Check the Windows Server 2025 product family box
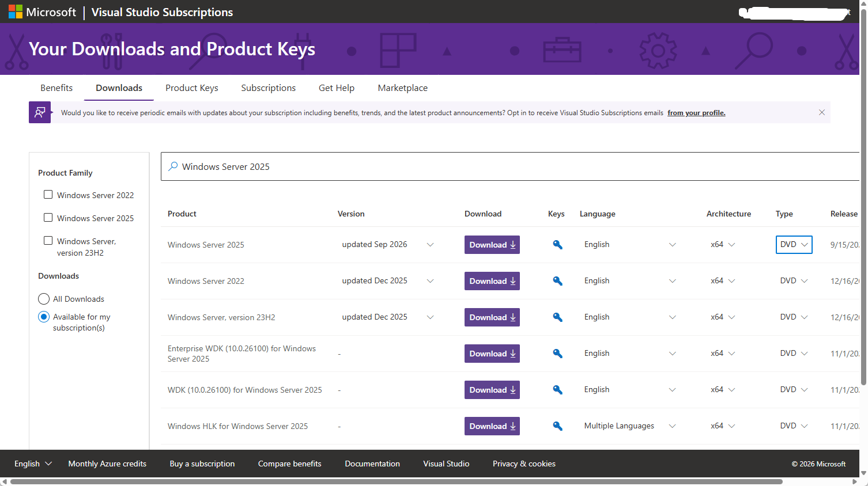868x486 pixels. [x=48, y=218]
